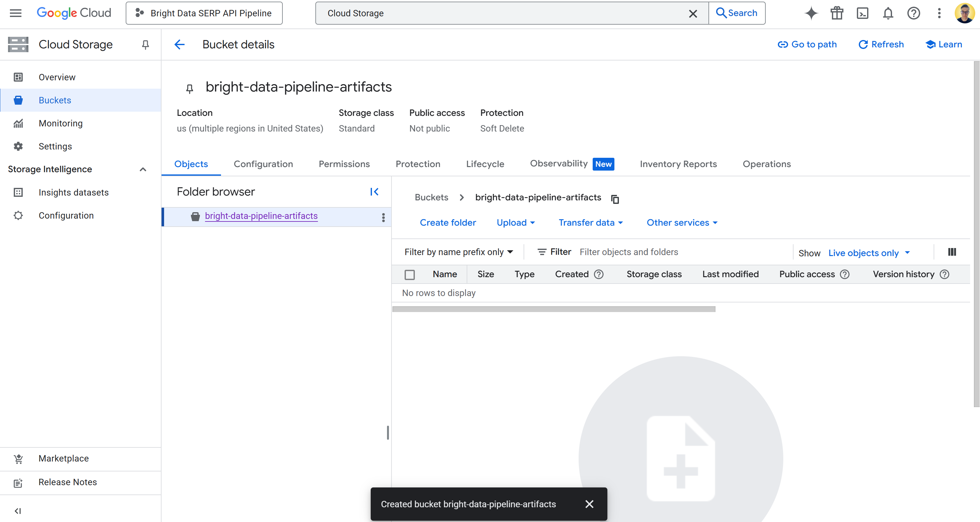This screenshot has height=522, width=980.
Task: Collapse the Storage Intelligence section
Action: pyautogui.click(x=143, y=169)
